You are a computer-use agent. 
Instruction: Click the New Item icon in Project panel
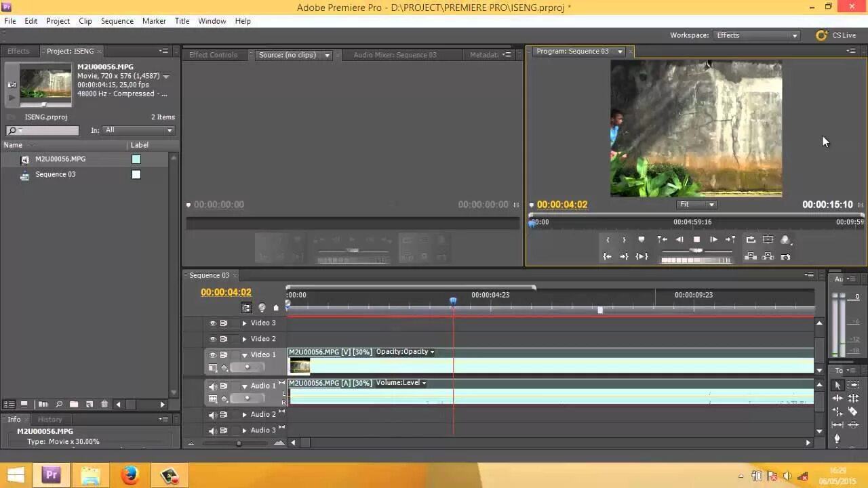89,405
